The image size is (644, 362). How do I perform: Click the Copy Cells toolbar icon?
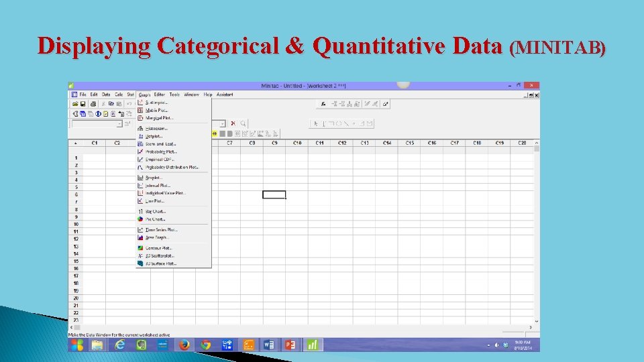(x=111, y=104)
